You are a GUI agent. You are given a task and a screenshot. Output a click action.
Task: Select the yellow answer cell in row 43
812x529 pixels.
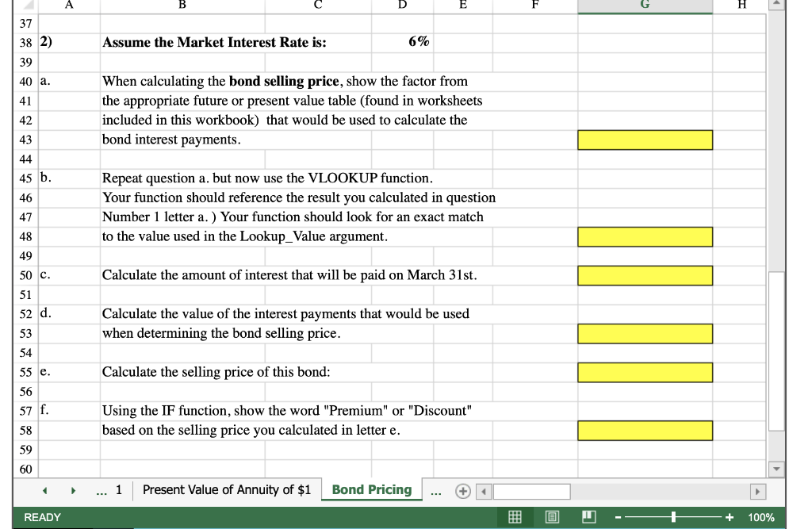[x=645, y=140]
